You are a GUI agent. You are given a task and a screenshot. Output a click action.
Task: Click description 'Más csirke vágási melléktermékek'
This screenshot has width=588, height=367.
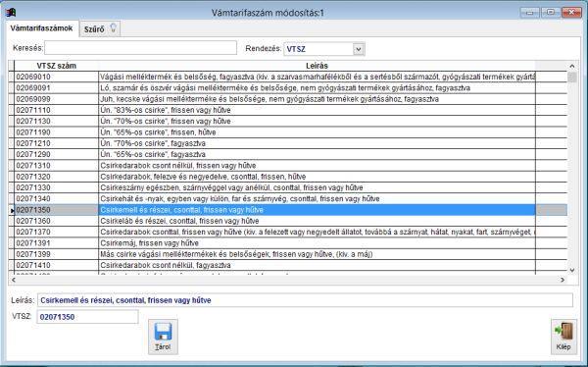(236, 254)
